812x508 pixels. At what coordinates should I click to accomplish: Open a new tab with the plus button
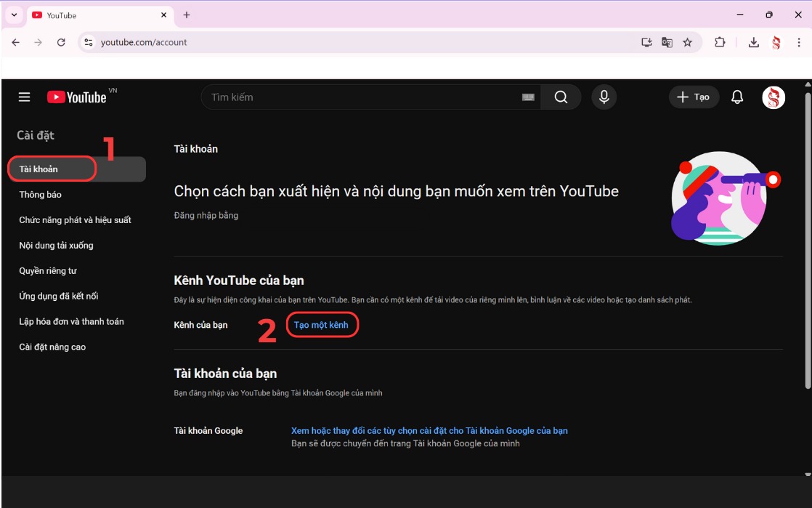187,15
